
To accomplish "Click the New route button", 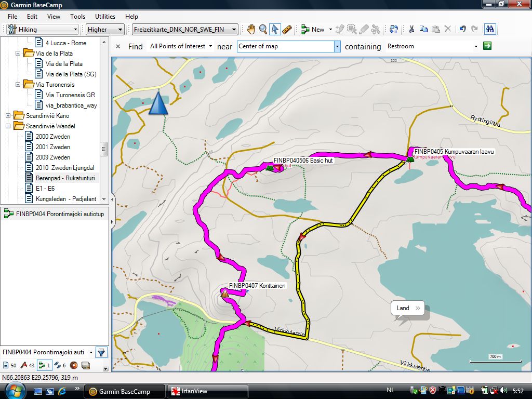I will pyautogui.click(x=313, y=30).
